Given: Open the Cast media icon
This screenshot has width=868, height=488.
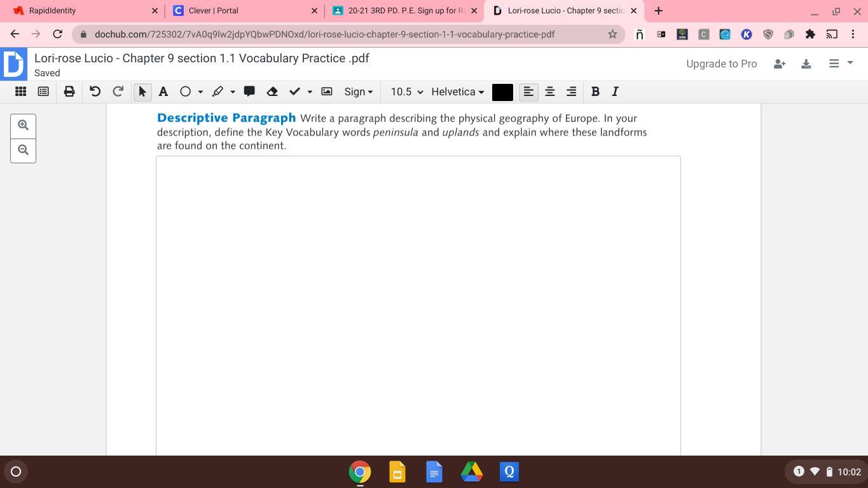Looking at the screenshot, I should tap(832, 34).
